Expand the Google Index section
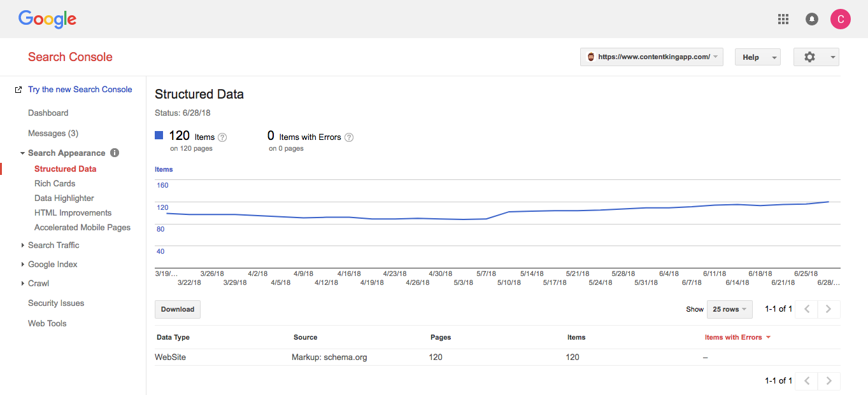The width and height of the screenshot is (868, 395). point(22,265)
